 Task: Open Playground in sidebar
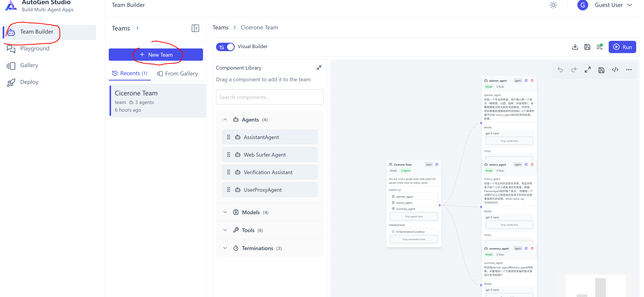point(35,48)
